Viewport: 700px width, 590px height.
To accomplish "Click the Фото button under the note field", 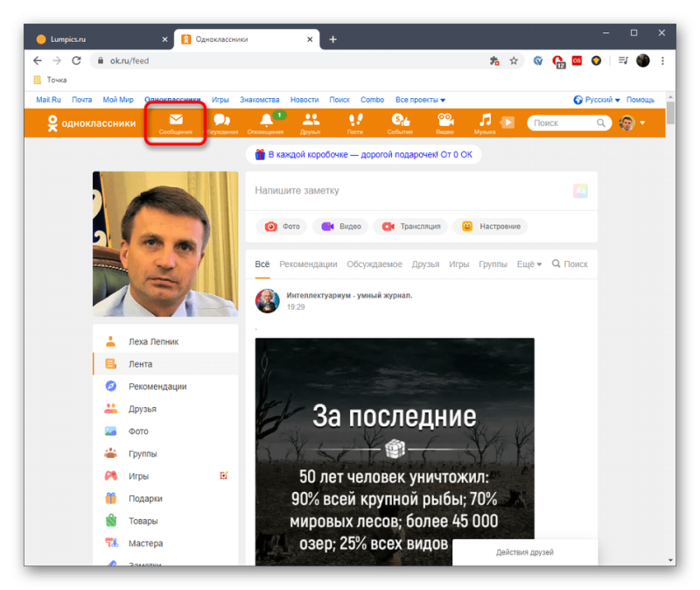I will tap(282, 227).
